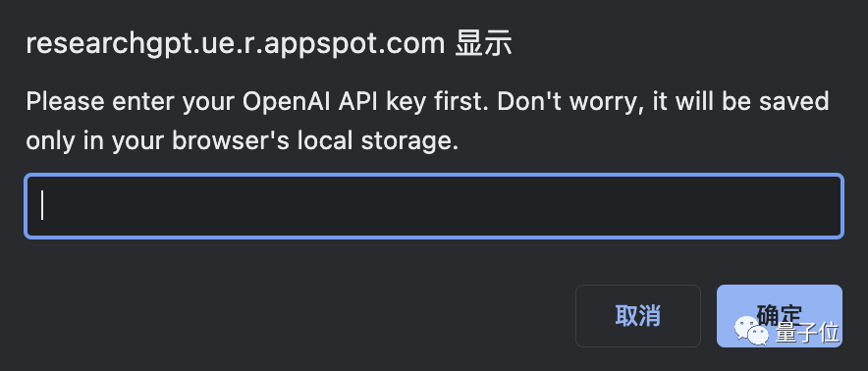This screenshot has width=868, height=371.
Task: Place the caret at the blinking text cursor
Action: coord(42,206)
